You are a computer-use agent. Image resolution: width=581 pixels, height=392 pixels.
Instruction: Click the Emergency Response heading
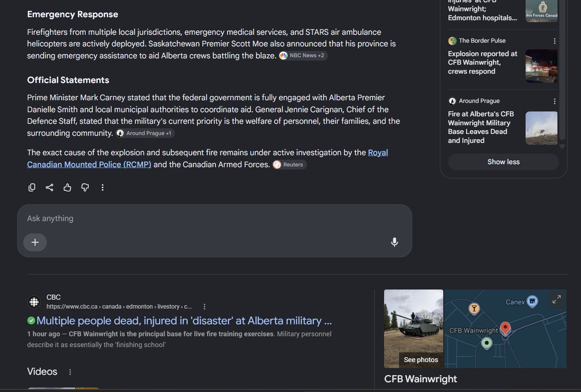point(73,15)
